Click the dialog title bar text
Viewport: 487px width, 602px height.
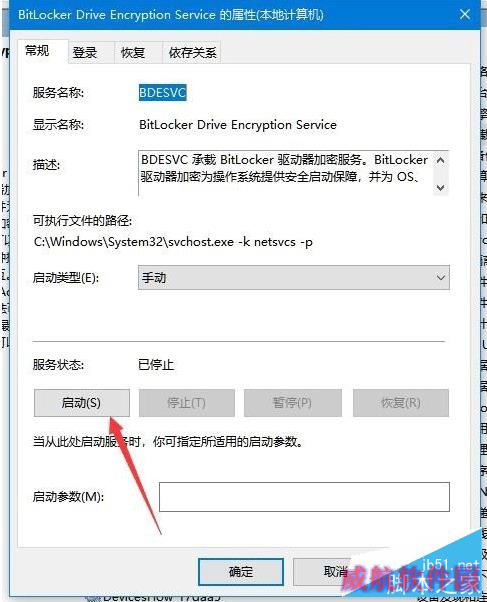tap(171, 15)
